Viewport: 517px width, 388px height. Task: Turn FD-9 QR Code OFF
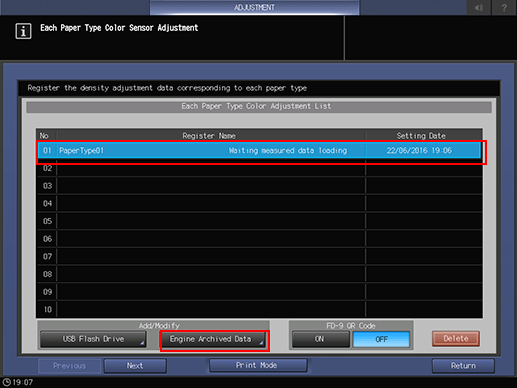(x=381, y=339)
